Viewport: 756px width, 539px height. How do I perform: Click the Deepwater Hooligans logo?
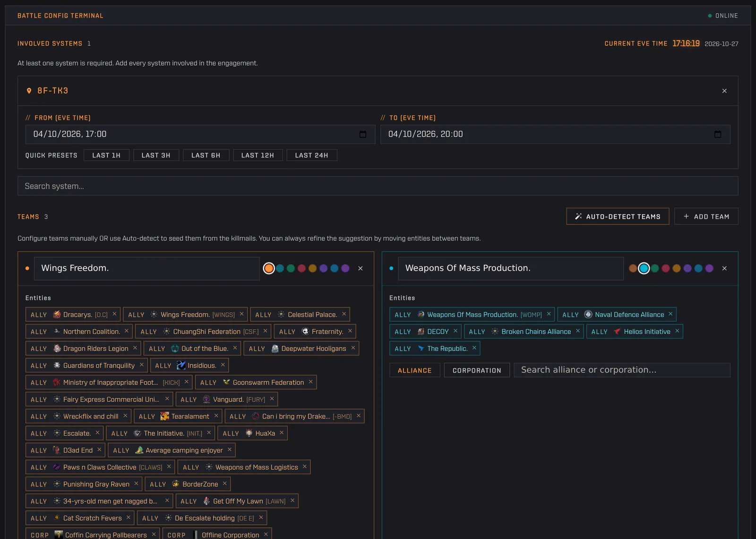click(275, 348)
